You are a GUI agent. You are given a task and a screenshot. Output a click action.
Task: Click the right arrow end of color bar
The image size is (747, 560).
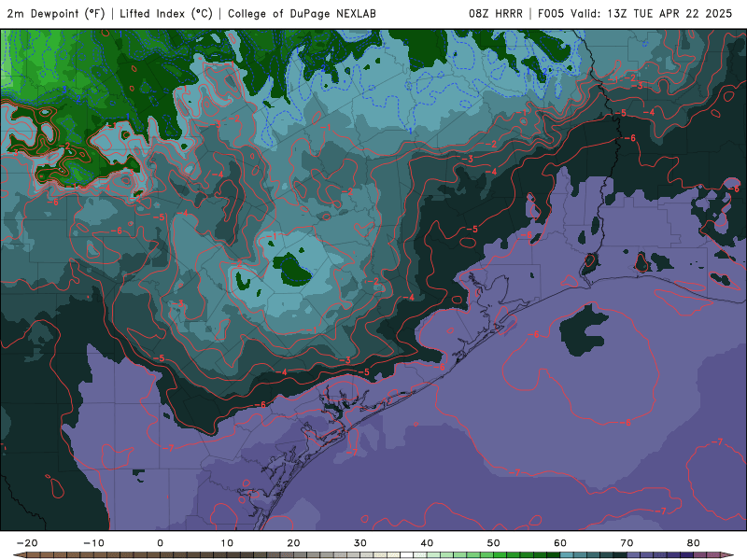(727, 555)
